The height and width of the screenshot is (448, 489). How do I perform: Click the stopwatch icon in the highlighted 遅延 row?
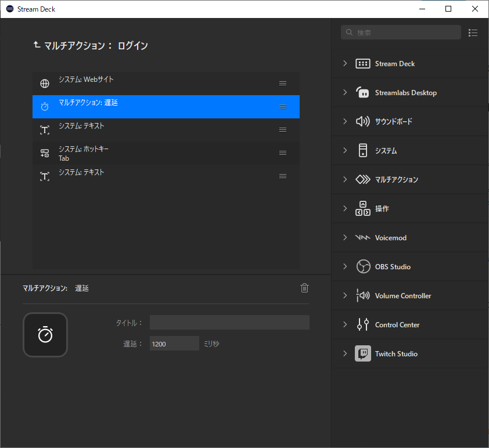(45, 107)
